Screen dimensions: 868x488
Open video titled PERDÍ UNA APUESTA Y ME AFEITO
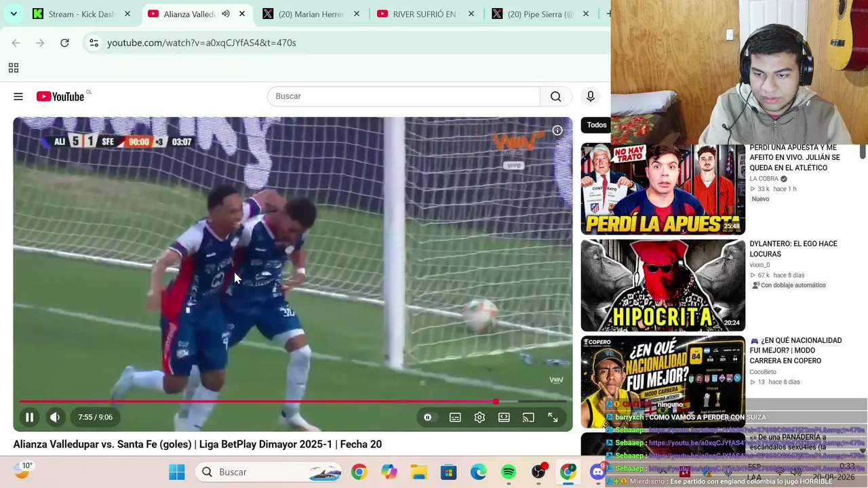(795, 158)
